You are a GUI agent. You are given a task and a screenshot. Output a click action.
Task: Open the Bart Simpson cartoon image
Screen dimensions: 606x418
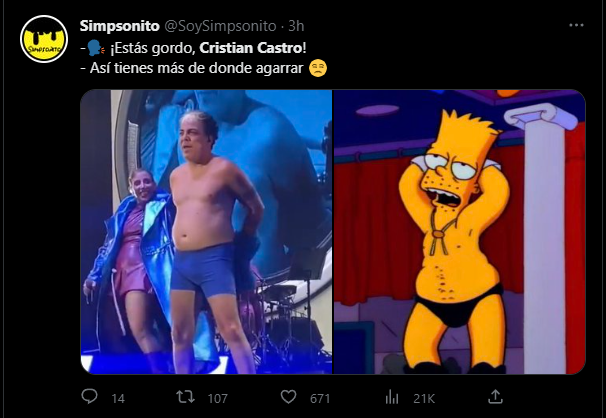pos(459,232)
